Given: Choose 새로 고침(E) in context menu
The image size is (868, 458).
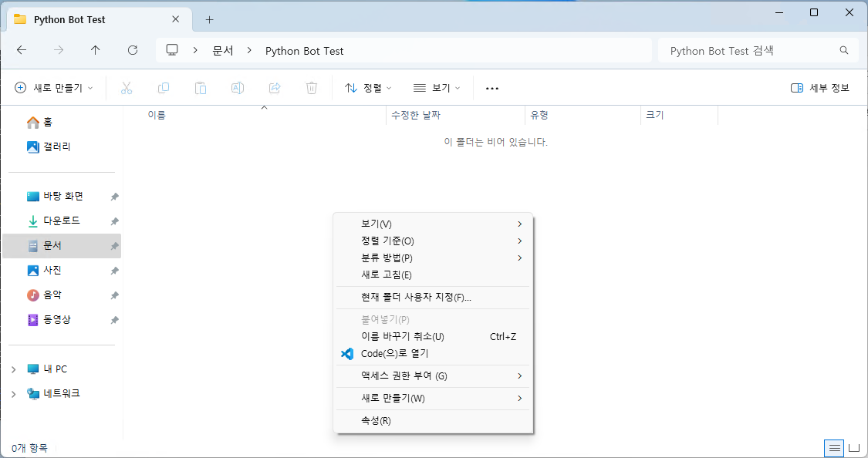Looking at the screenshot, I should pos(433,275).
